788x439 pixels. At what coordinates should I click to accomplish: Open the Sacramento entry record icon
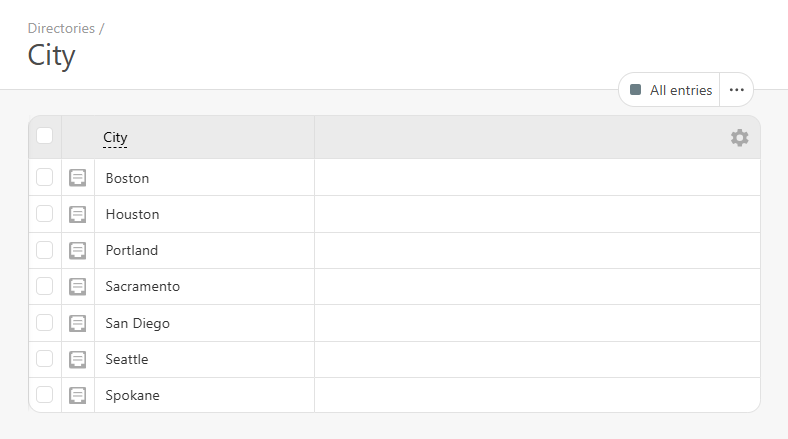click(x=78, y=287)
